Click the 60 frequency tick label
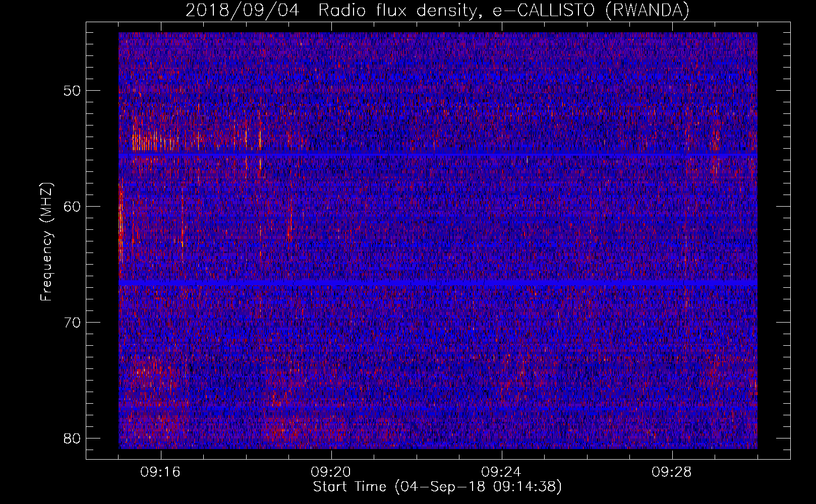816x504 pixels. [73, 207]
